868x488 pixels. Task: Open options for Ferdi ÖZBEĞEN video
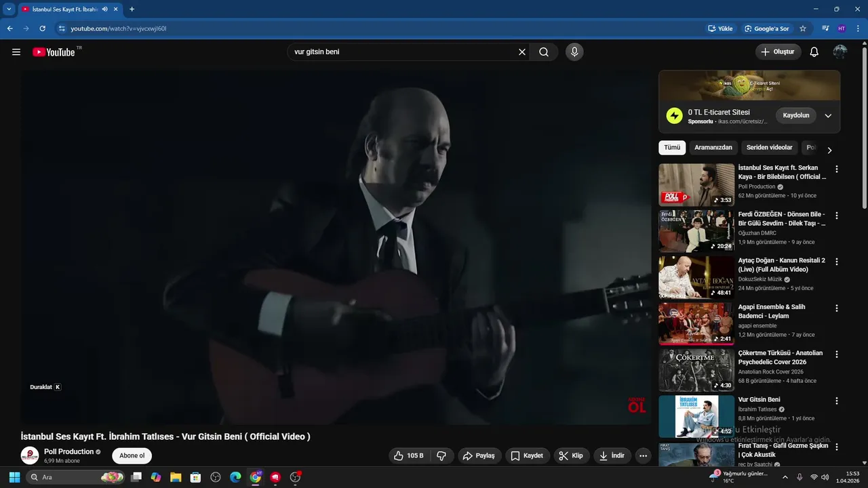(837, 216)
